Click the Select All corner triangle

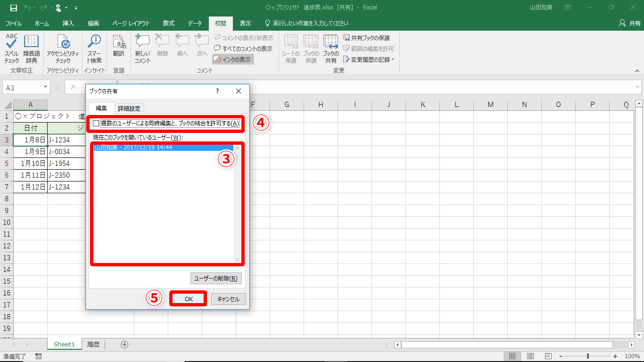tap(8, 105)
